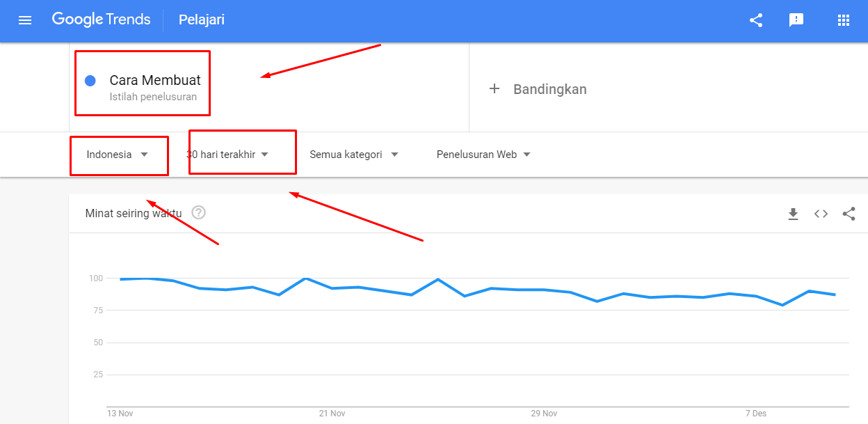868x424 pixels.
Task: Open the feedback icon in header
Action: (x=796, y=20)
